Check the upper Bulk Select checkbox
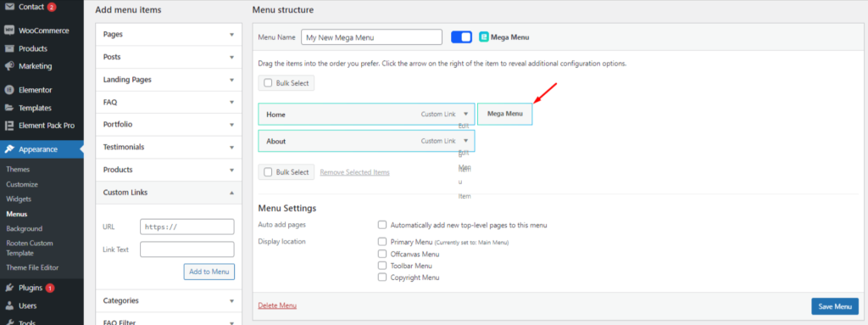The image size is (868, 325). (268, 83)
